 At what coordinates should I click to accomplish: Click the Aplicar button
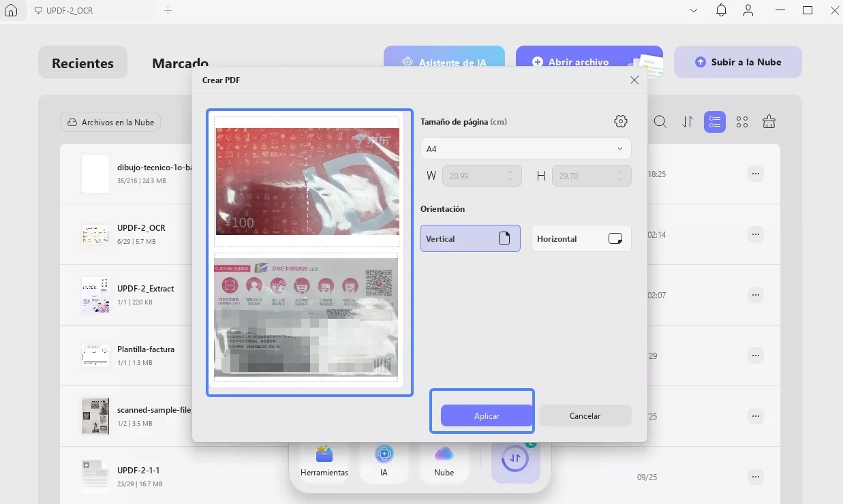click(487, 415)
